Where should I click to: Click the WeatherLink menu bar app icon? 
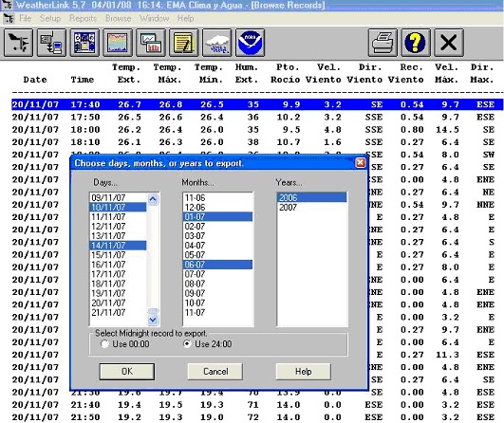tap(9, 18)
